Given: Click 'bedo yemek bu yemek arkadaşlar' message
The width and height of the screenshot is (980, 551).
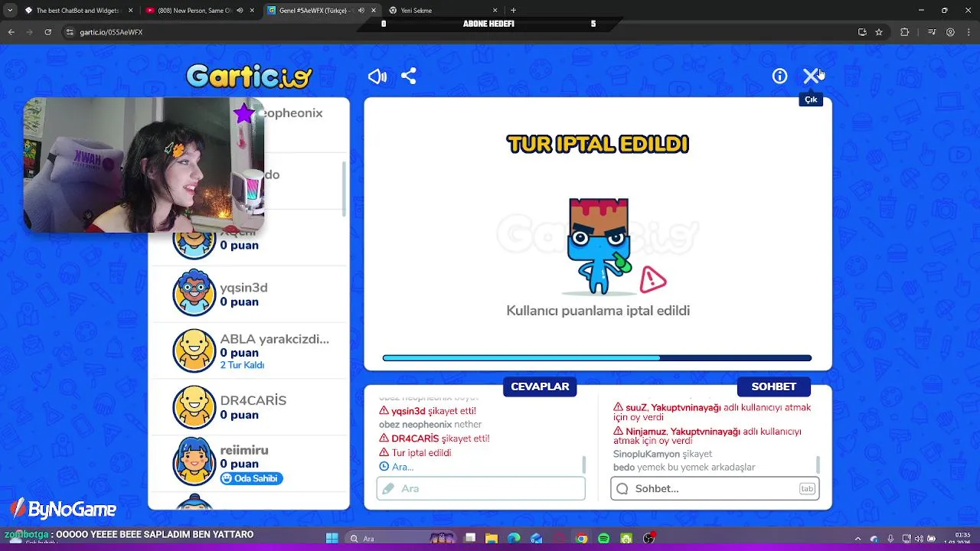Looking at the screenshot, I should pyautogui.click(x=684, y=467).
